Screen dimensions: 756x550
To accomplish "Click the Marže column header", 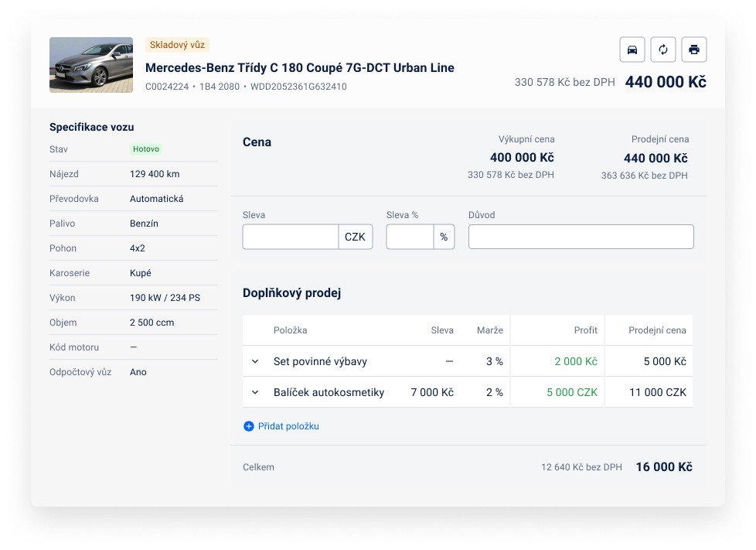I will tap(490, 330).
